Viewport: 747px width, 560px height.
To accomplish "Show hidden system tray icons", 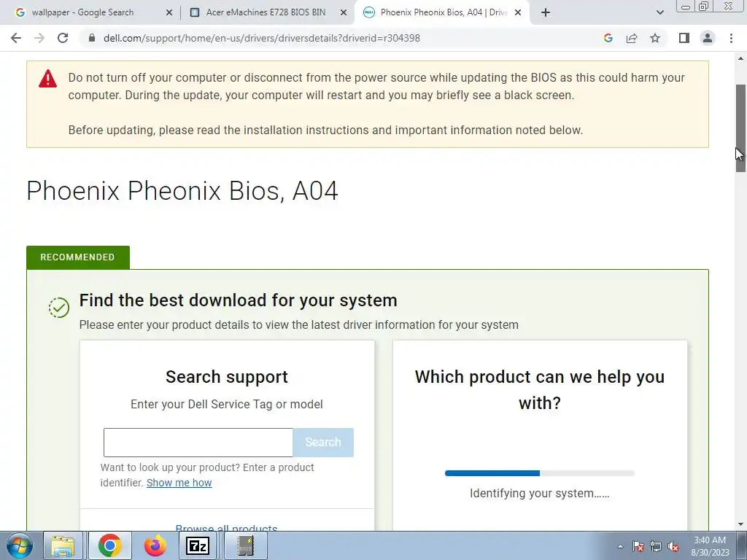I will (x=620, y=546).
